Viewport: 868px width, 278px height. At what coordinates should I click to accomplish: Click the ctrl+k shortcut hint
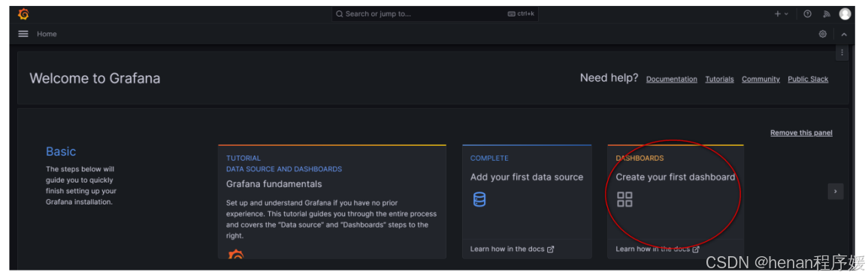(521, 14)
